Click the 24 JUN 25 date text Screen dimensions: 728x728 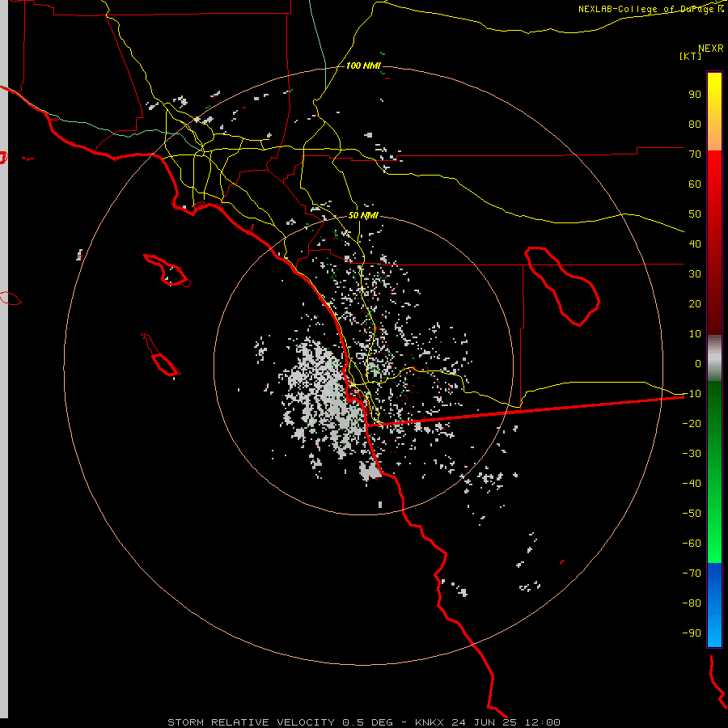coord(485,722)
